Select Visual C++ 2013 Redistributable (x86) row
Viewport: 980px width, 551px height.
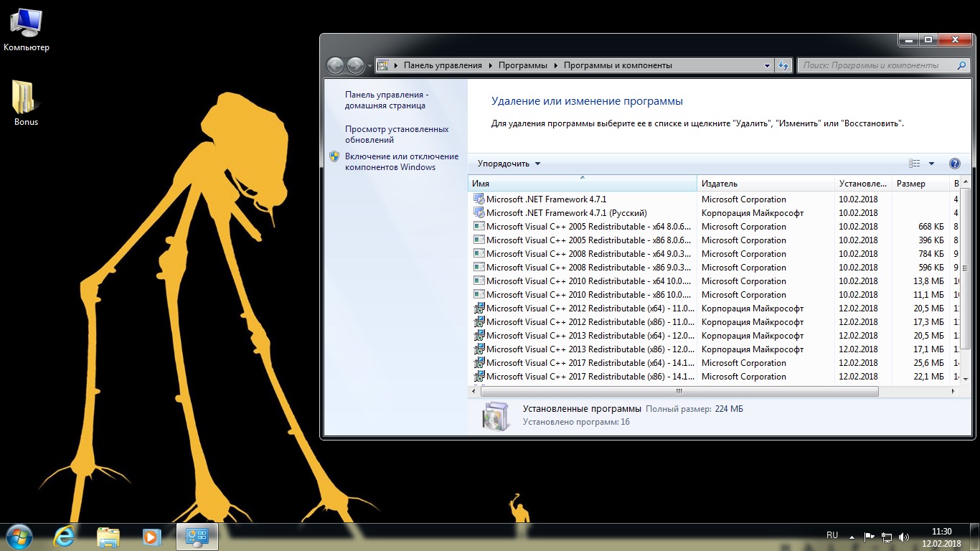(x=714, y=349)
